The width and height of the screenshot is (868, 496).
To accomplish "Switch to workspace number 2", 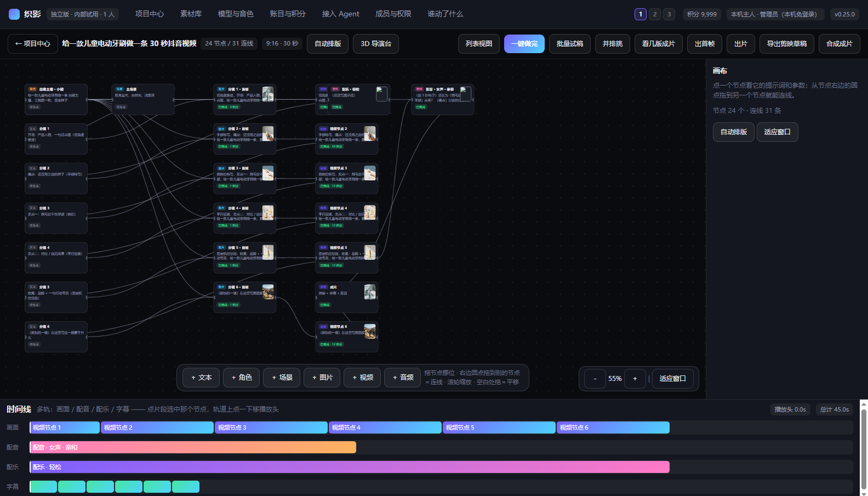I will (655, 14).
